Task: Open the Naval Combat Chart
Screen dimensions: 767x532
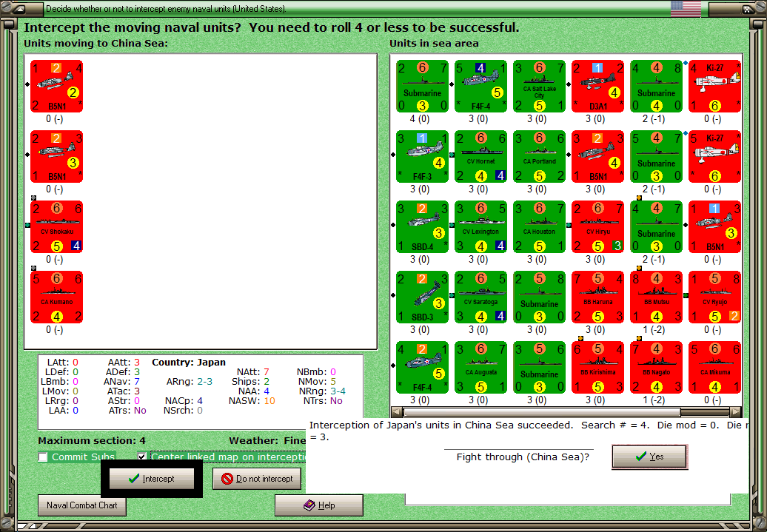Action: click(82, 505)
